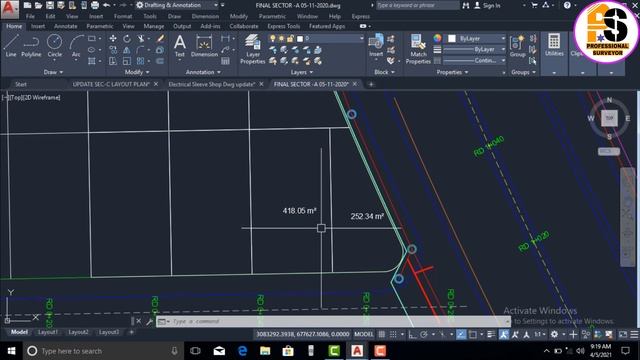Click the Group tool
This screenshot has height=360, width=640.
[517, 45]
